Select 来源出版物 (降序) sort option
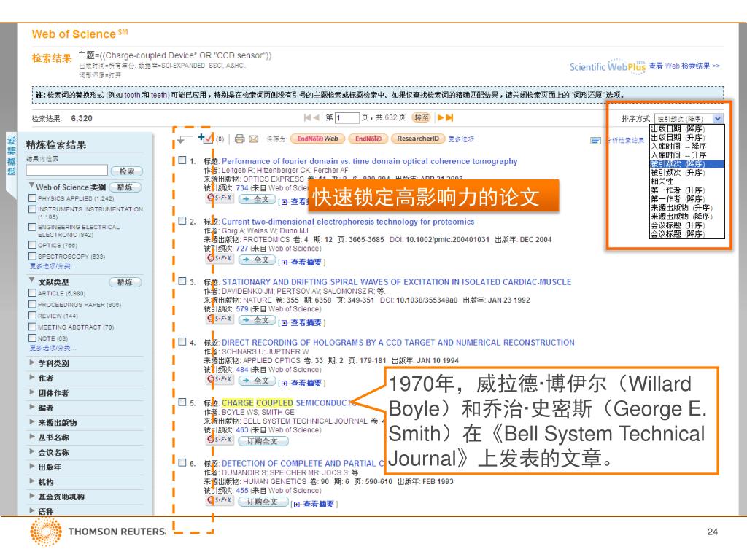This screenshot has height=560, width=747. [x=687, y=217]
